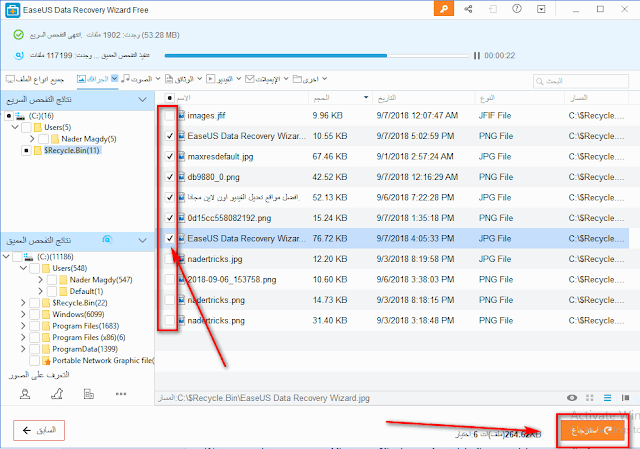Screen dimensions: 640x449
Task: Expand Default(1) tree folder
Action: coord(40,291)
